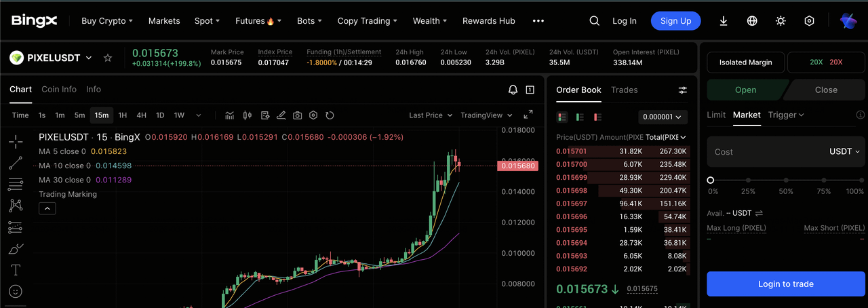This screenshot has height=308, width=868.
Task: Open the PIXELUSDT pair selector dropdown
Action: point(89,58)
